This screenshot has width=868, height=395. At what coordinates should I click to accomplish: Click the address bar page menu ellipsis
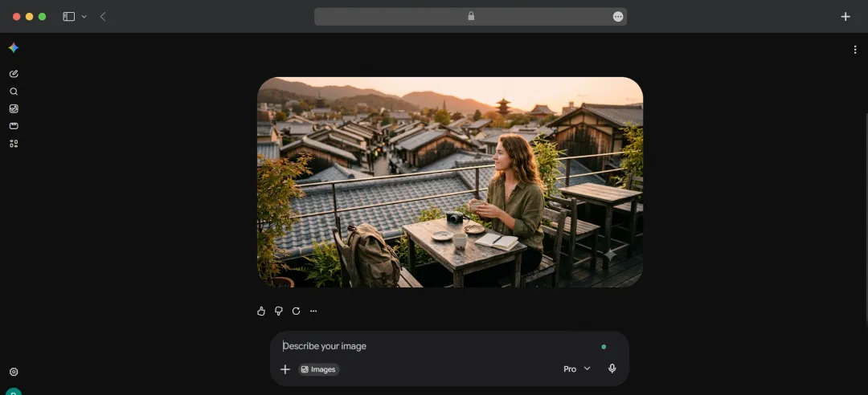[618, 17]
